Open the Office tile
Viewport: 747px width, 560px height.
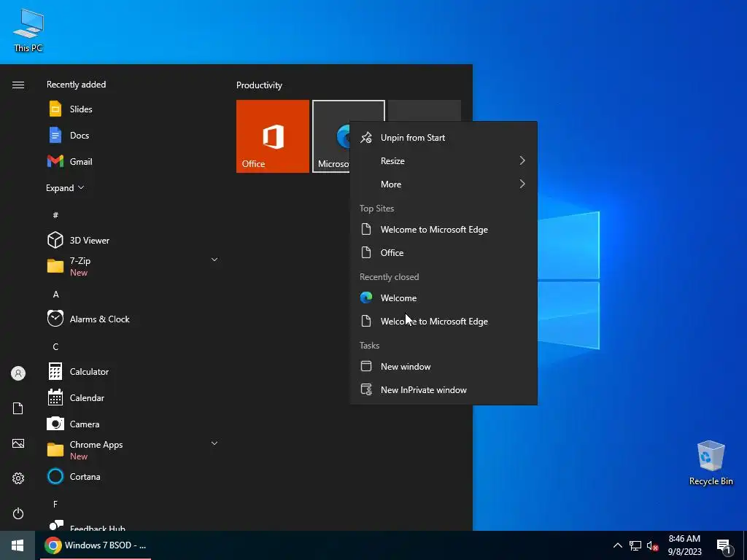pos(273,136)
